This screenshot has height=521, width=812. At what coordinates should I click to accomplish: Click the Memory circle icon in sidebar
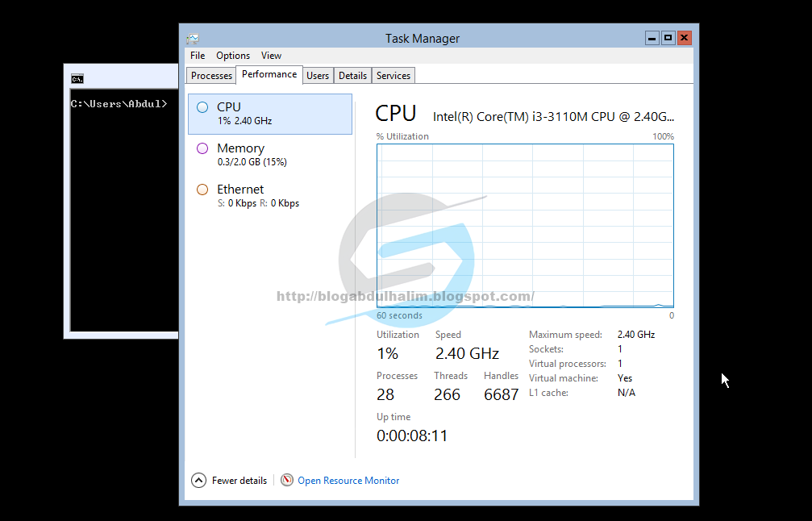click(202, 148)
